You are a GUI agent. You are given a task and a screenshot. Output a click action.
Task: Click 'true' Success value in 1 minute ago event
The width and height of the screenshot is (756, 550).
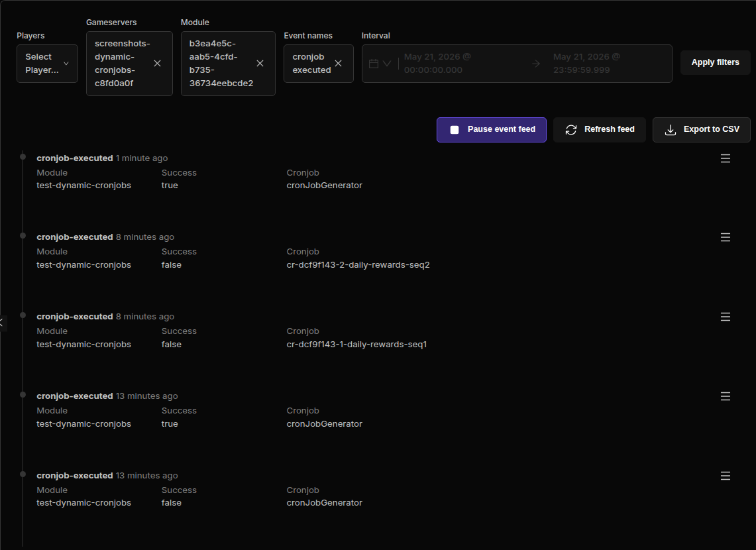point(170,186)
